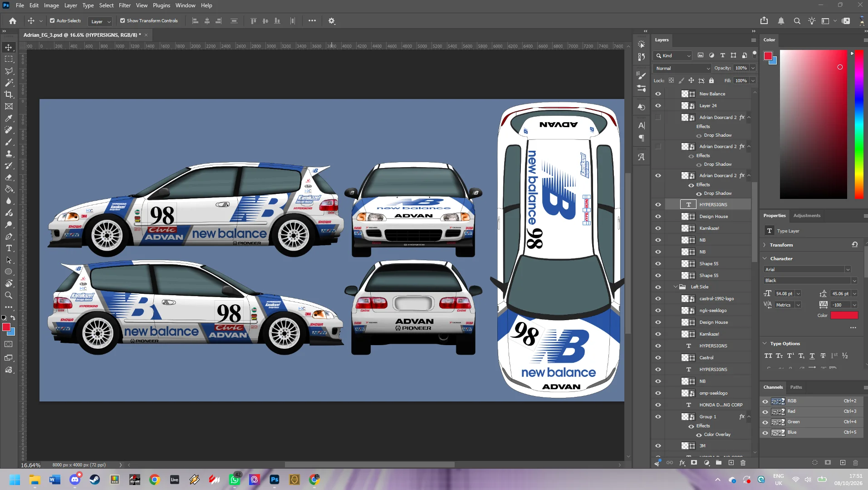Add a layer mask from the Layers panel
This screenshot has height=490, width=868.
[694, 463]
